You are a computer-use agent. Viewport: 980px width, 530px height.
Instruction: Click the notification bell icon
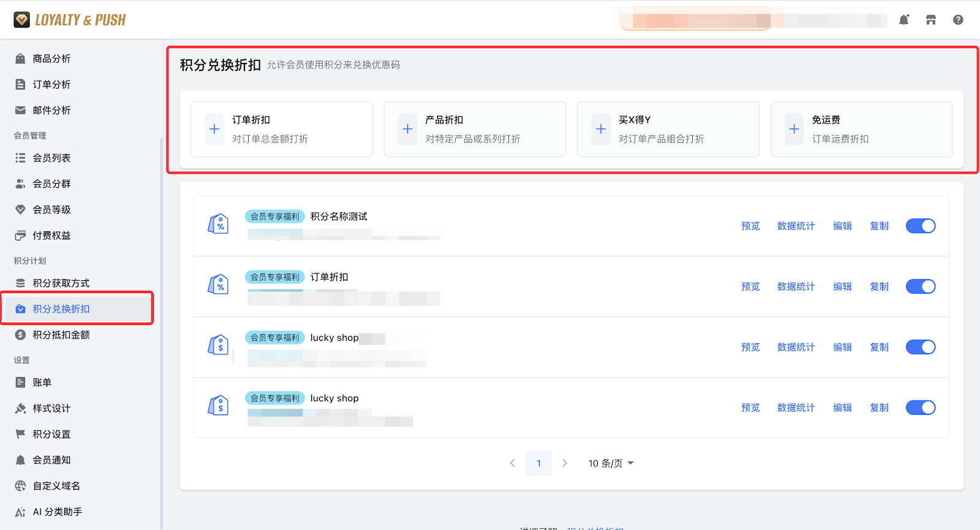pos(903,20)
